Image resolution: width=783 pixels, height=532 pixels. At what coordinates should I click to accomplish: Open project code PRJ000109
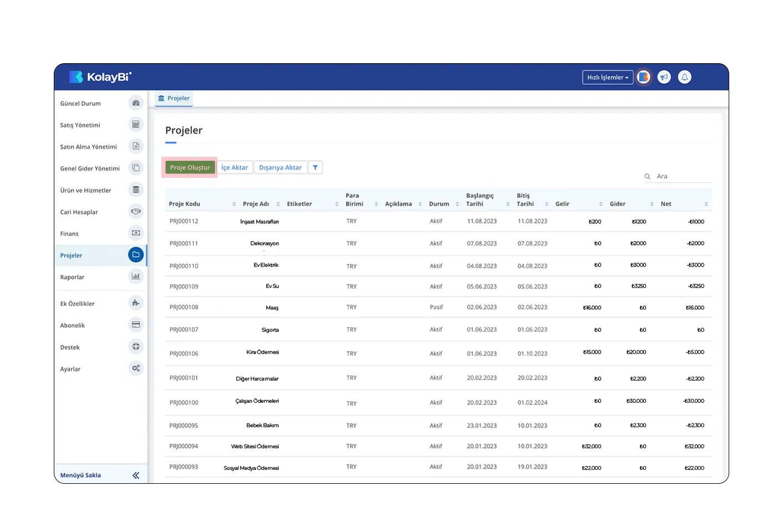pos(184,287)
